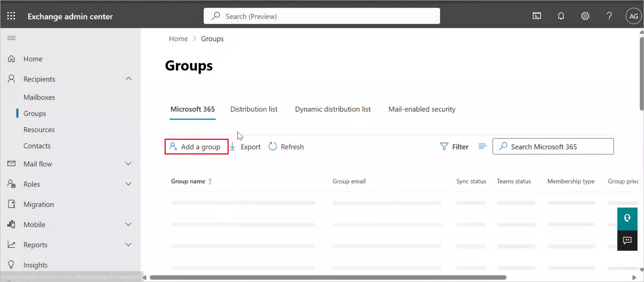Click into the Search Microsoft 365 field

tap(553, 146)
